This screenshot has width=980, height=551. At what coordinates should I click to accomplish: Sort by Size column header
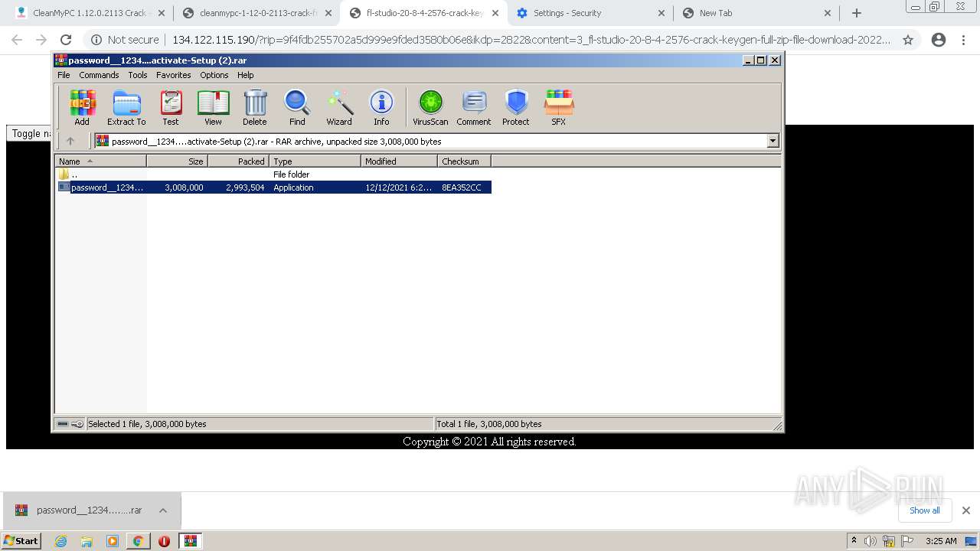[x=177, y=161]
